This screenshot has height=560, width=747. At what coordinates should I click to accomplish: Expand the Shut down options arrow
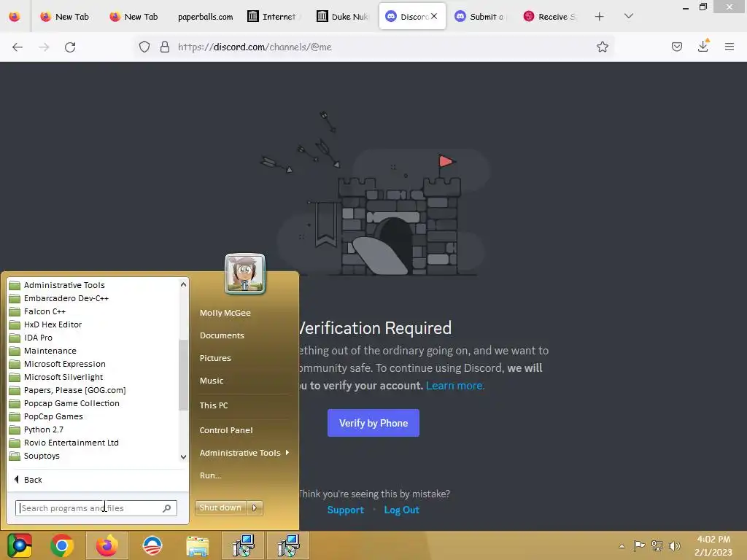255,507
